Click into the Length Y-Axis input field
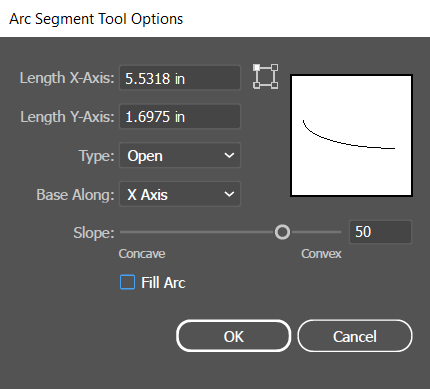This screenshot has height=389, width=430. [x=180, y=116]
